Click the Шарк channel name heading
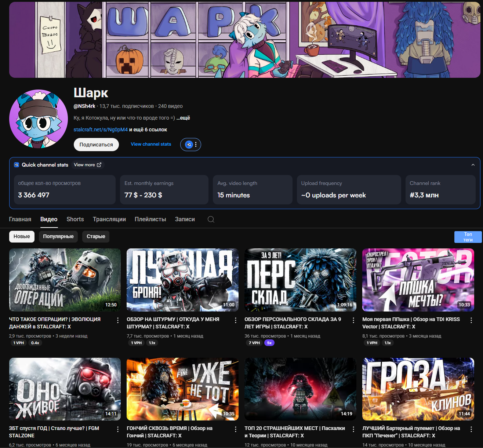The width and height of the screenshot is (483, 448). (x=91, y=93)
